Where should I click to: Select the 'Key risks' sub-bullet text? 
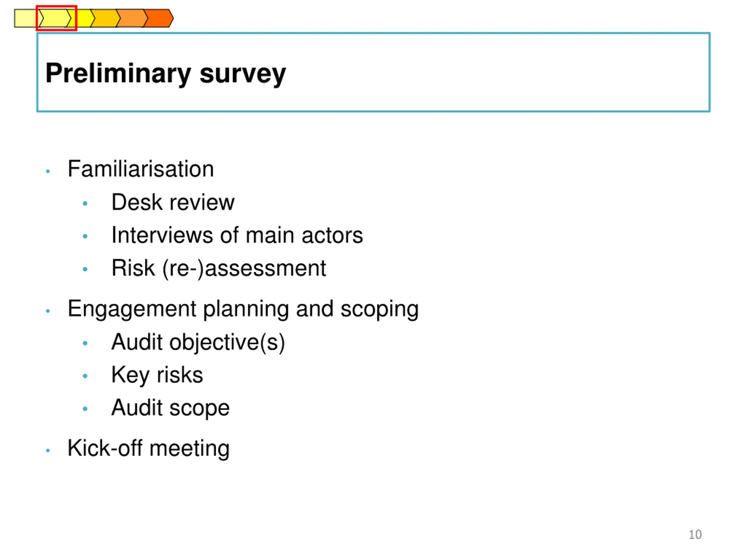click(157, 375)
